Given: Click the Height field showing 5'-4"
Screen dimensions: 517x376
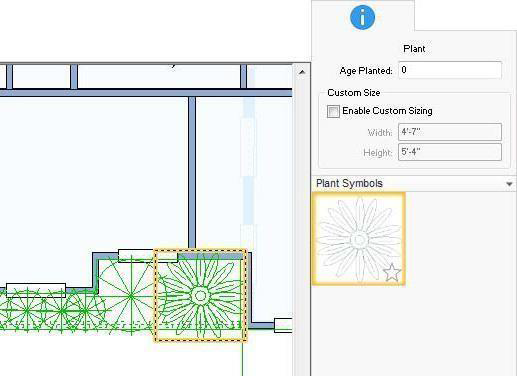Looking at the screenshot, I should [x=450, y=152].
